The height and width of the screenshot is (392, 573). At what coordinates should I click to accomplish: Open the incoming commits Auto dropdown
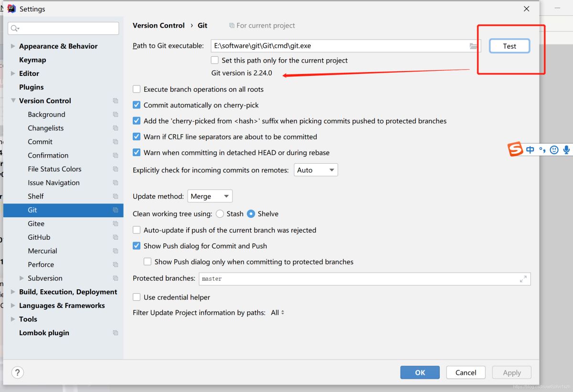[x=316, y=170]
